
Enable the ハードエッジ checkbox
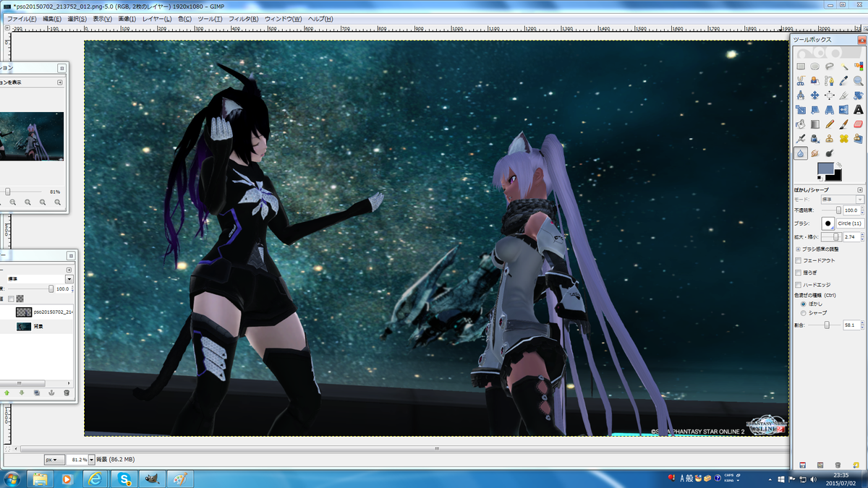798,285
